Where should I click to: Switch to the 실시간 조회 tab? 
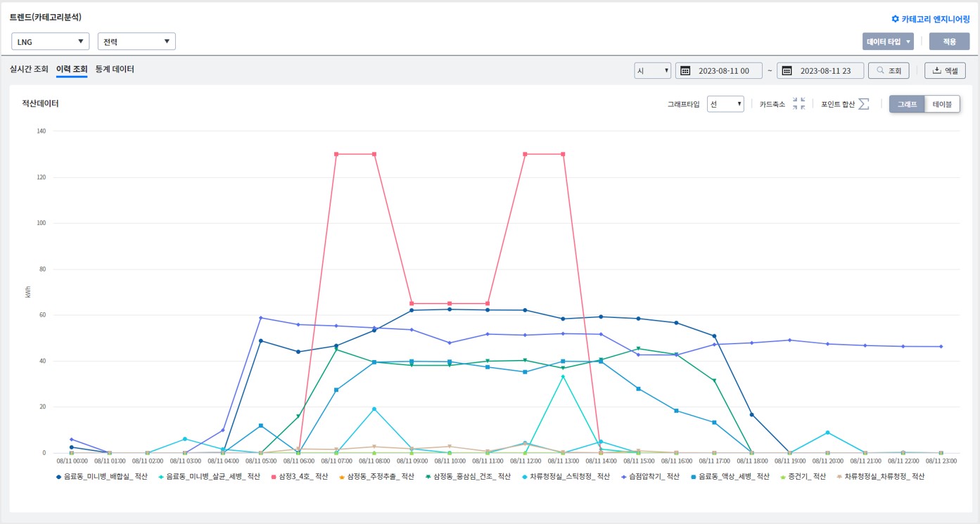29,69
